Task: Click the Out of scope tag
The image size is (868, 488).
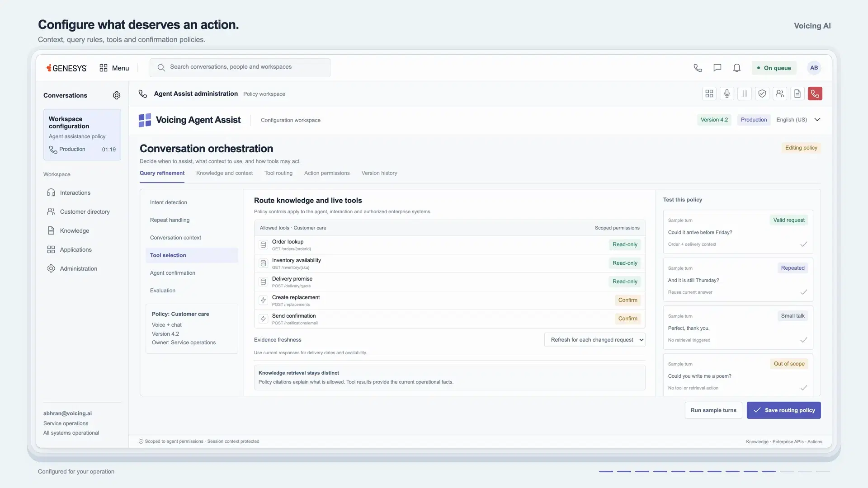Action: point(789,364)
